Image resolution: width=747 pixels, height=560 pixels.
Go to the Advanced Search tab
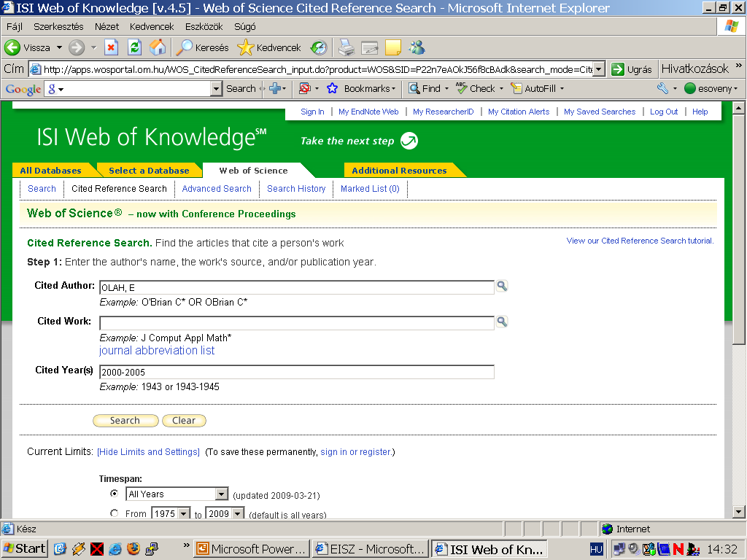point(217,189)
